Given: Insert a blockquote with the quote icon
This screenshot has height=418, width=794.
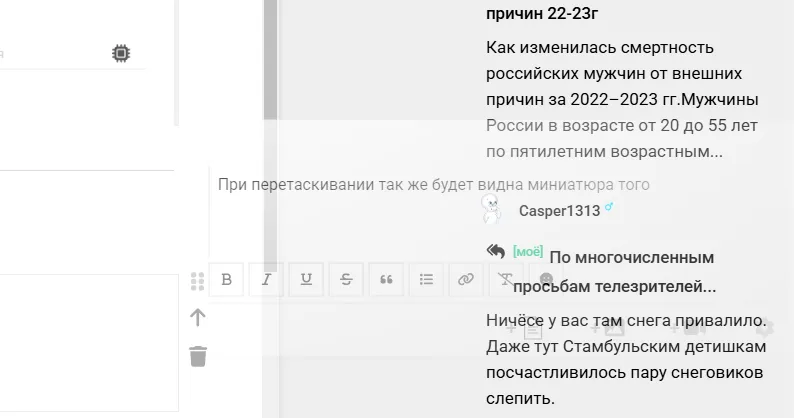Looking at the screenshot, I should tap(386, 279).
